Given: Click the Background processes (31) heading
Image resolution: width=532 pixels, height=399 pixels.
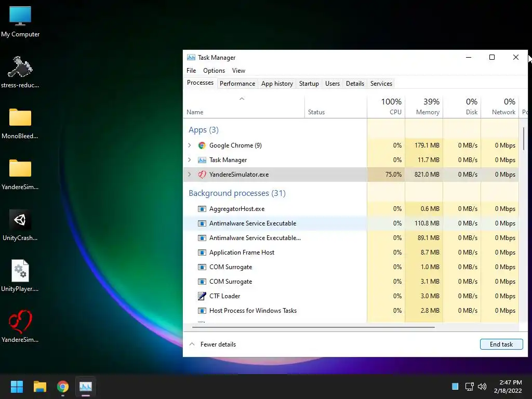Looking at the screenshot, I should click(x=237, y=193).
